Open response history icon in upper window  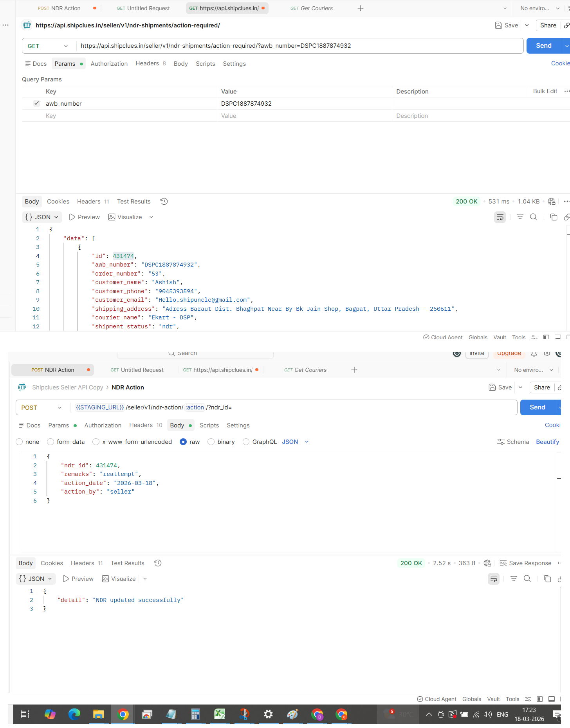pos(164,201)
